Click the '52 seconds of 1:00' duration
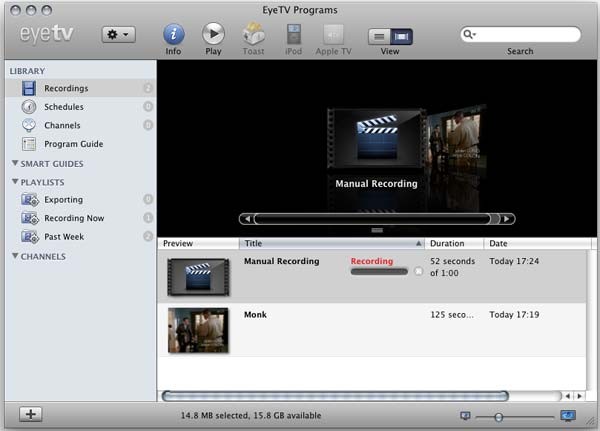This screenshot has height=431, width=600. click(x=452, y=267)
